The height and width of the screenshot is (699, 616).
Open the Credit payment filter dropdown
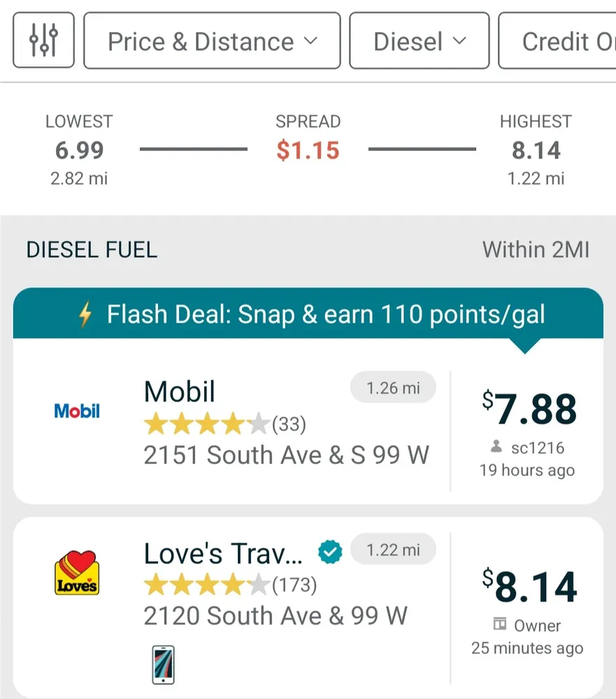coord(559,41)
